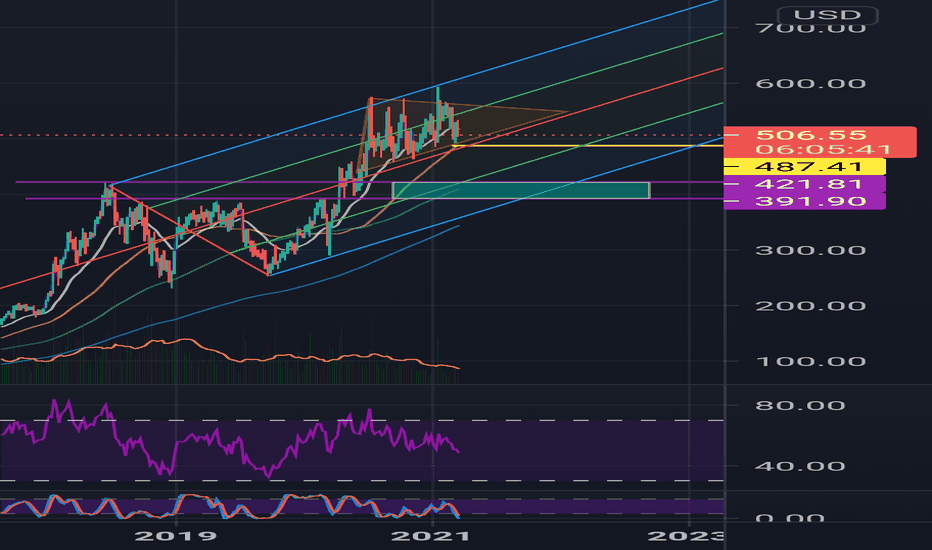
Task: Click the 300.00 price axis label
Action: [x=810, y=250]
